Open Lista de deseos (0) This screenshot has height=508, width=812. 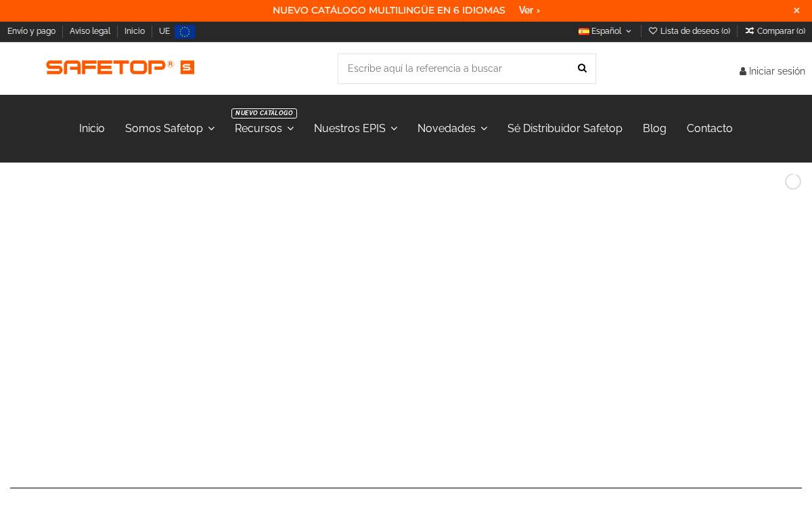click(690, 31)
